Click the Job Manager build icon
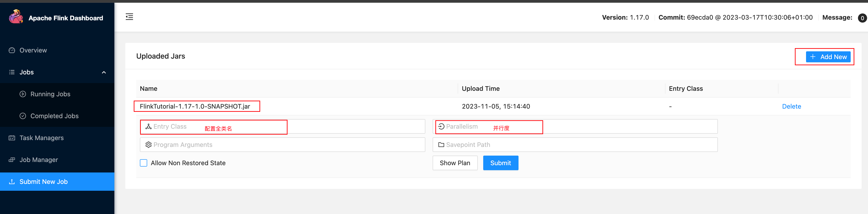Viewport: 868px width, 214px height. [x=12, y=160]
